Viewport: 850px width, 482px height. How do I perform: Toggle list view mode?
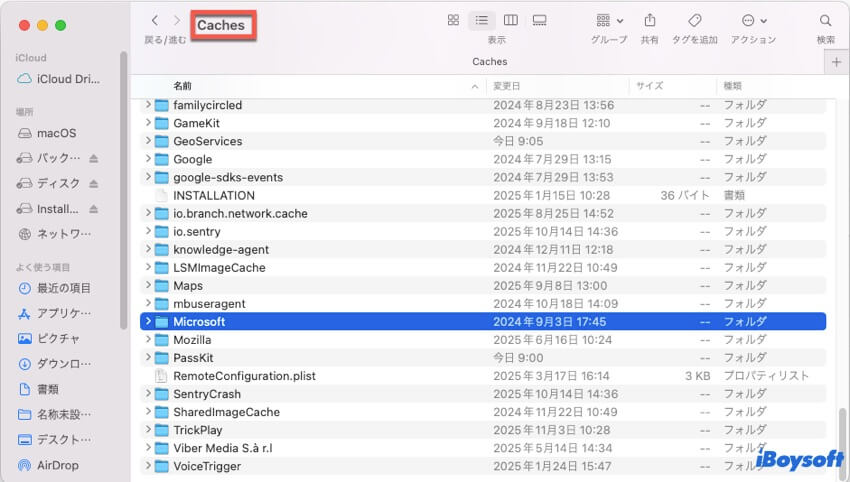pyautogui.click(x=482, y=20)
